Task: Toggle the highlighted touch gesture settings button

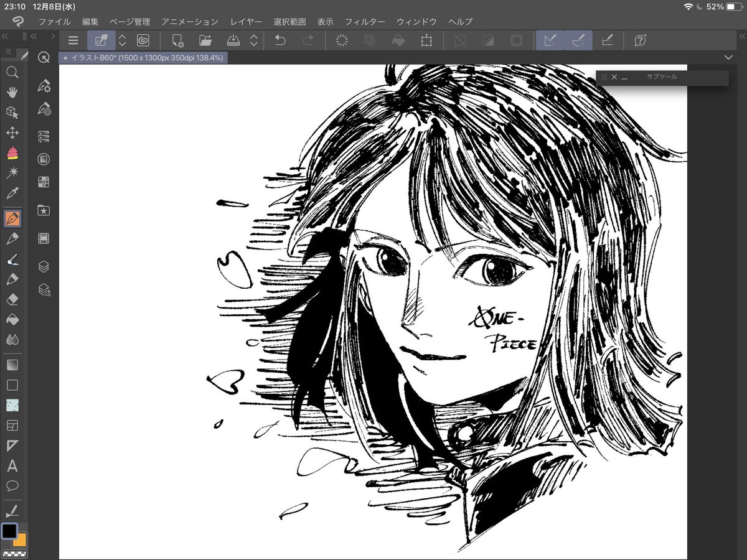Action: [101, 40]
